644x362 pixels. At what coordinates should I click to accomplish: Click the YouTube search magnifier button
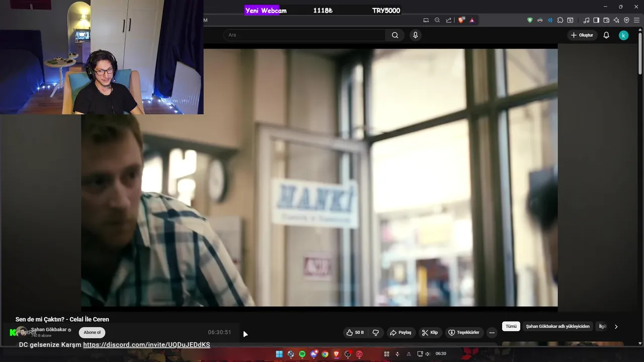click(395, 35)
